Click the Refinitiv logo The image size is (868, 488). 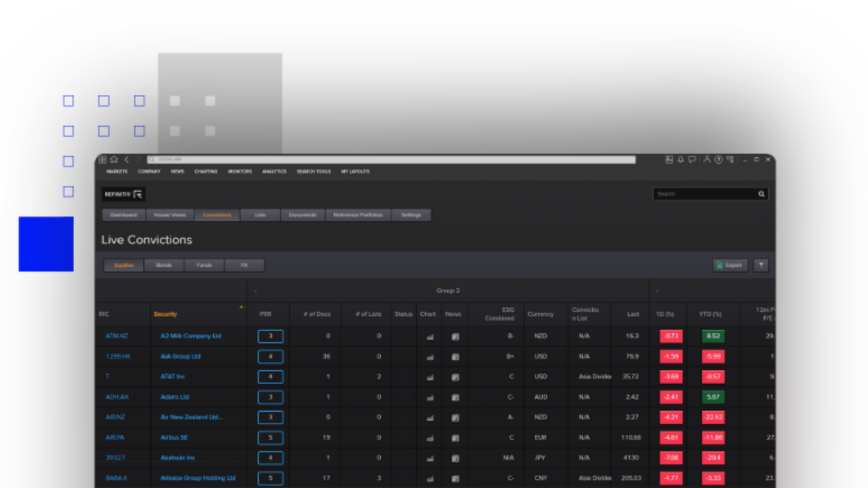point(124,194)
